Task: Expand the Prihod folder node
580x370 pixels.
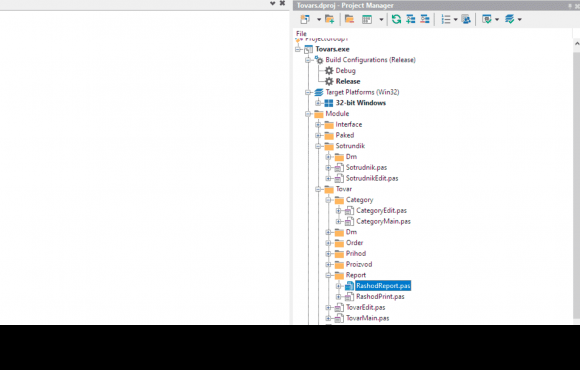Action: tap(328, 254)
